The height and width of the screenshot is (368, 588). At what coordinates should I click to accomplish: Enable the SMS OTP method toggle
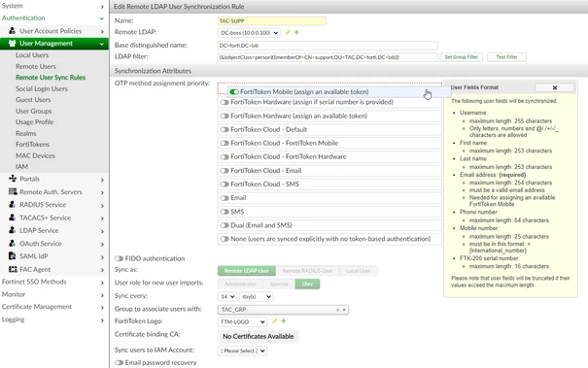click(225, 212)
